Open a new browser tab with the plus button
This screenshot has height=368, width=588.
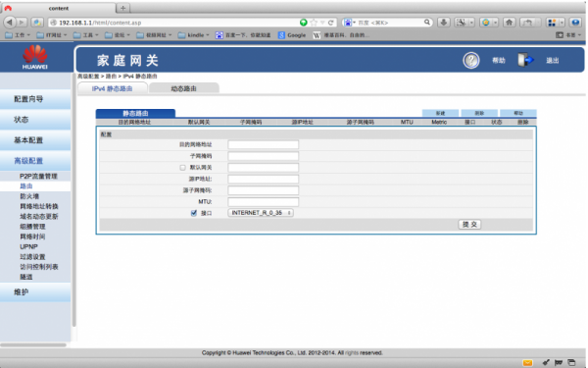click(x=122, y=8)
